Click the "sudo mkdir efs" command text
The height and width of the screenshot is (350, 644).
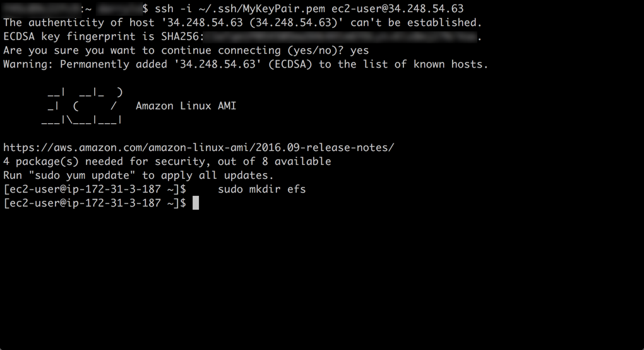click(x=261, y=189)
